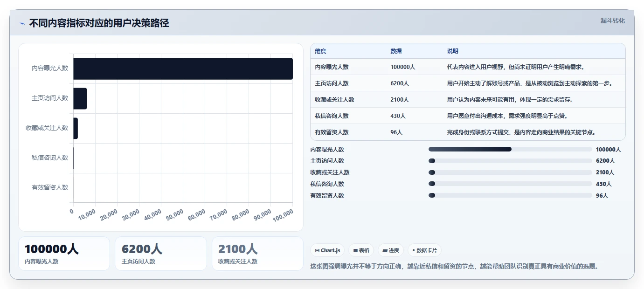
Task: Click 主页访问人数 in the table's first column
Action: [332, 83]
